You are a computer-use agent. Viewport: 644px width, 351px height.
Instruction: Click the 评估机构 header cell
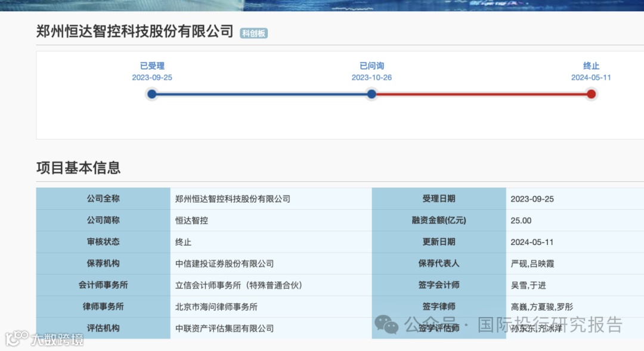coord(103,328)
